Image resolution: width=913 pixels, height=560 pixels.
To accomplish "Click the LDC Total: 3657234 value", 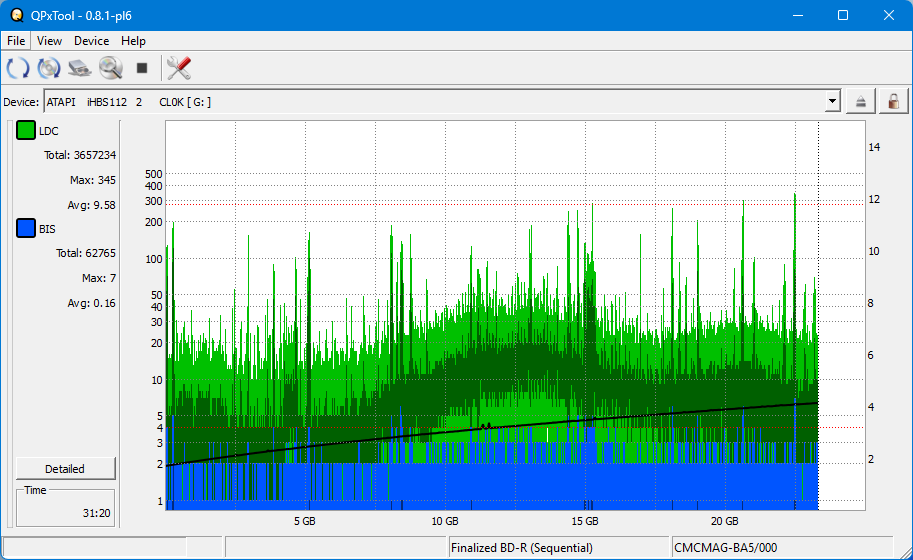I will pyautogui.click(x=80, y=155).
